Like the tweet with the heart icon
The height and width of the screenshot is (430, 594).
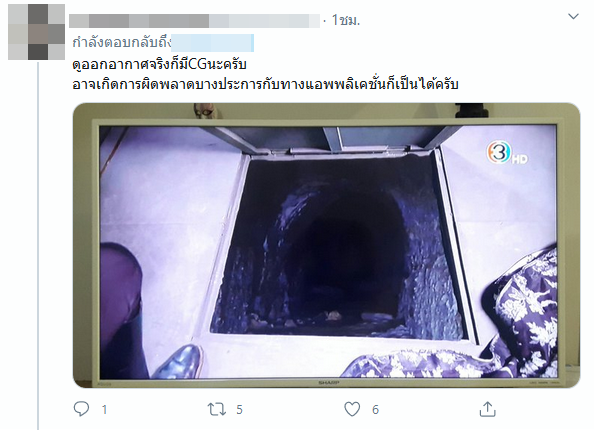[x=352, y=410]
